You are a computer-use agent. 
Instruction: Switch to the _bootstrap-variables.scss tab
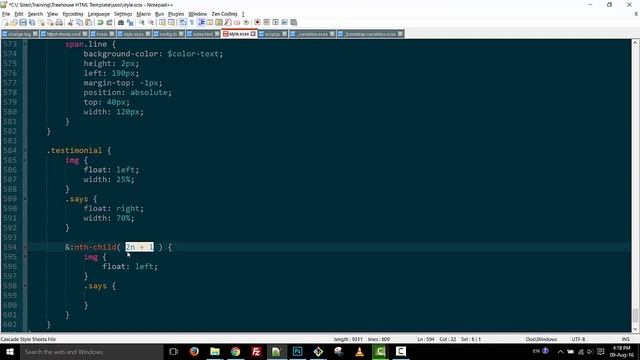point(370,34)
